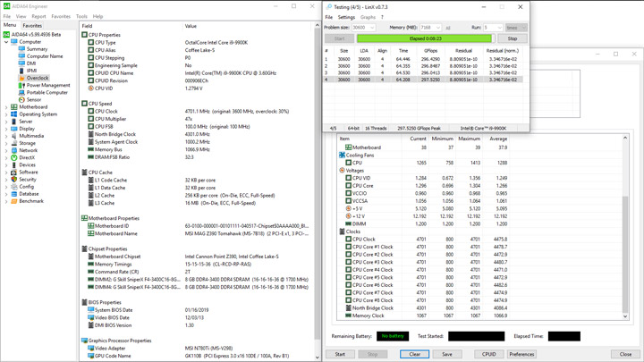Viewport: 644px width, 362px height.
Task: Click Save in the stability test window
Action: pyautogui.click(x=447, y=354)
